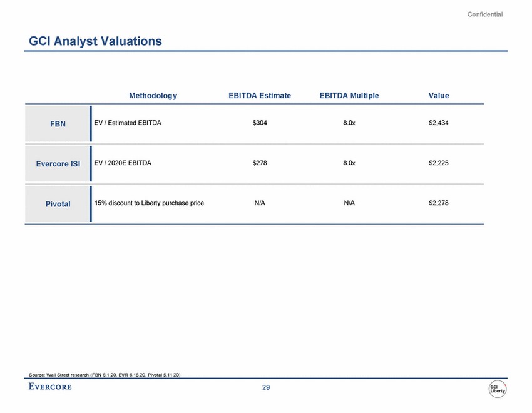Click the Evercore logo in footer

50,387
